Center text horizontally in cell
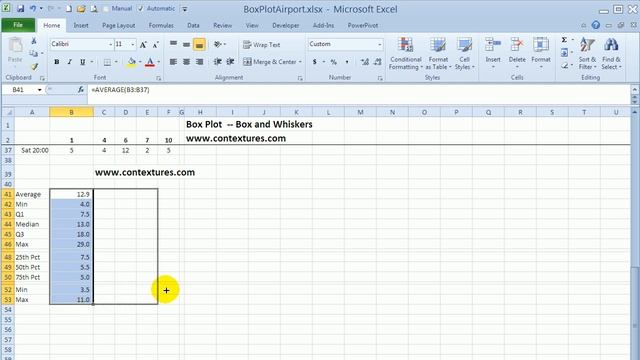This screenshot has width=640, height=360. point(186,62)
